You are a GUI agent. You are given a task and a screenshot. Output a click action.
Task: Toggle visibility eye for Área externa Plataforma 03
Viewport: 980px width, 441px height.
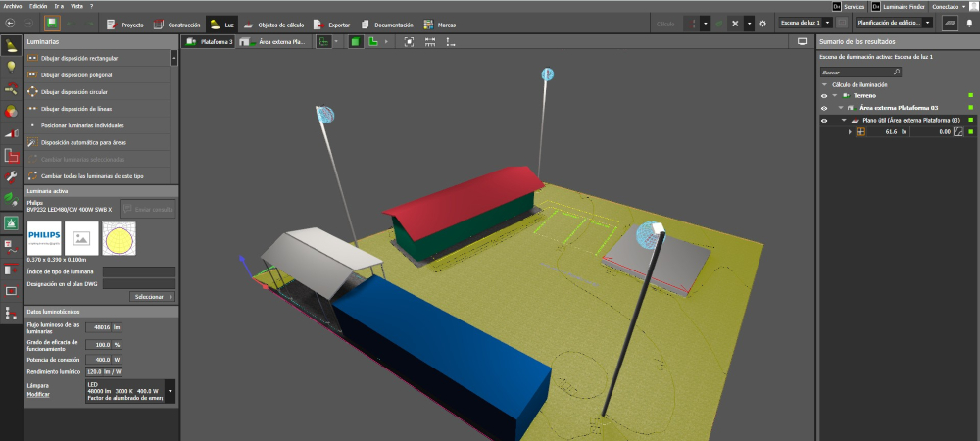coord(824,108)
